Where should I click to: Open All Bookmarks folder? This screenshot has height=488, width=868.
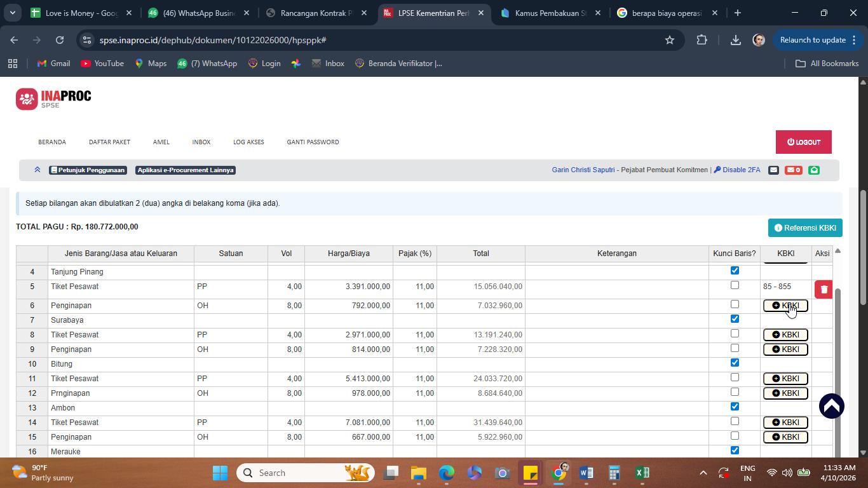pos(827,64)
